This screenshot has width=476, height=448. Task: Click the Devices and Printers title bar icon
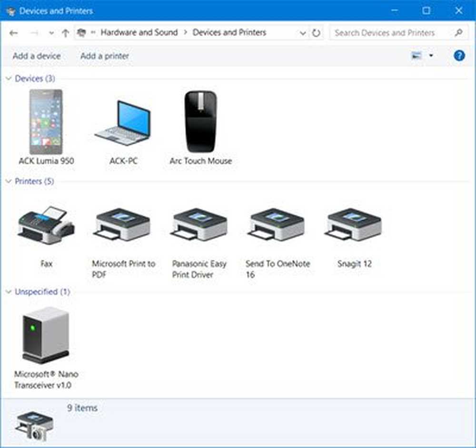coord(10,11)
